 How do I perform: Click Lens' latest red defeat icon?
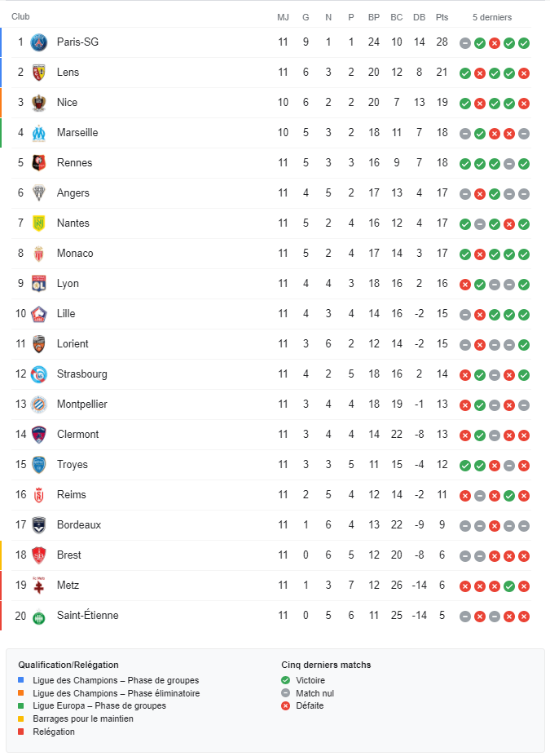point(524,73)
